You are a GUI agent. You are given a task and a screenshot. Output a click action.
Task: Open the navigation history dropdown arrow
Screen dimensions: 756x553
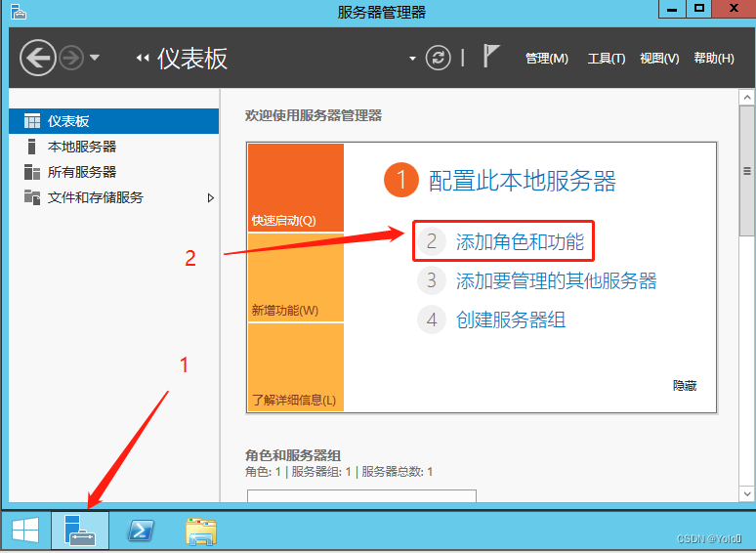pyautogui.click(x=95, y=58)
